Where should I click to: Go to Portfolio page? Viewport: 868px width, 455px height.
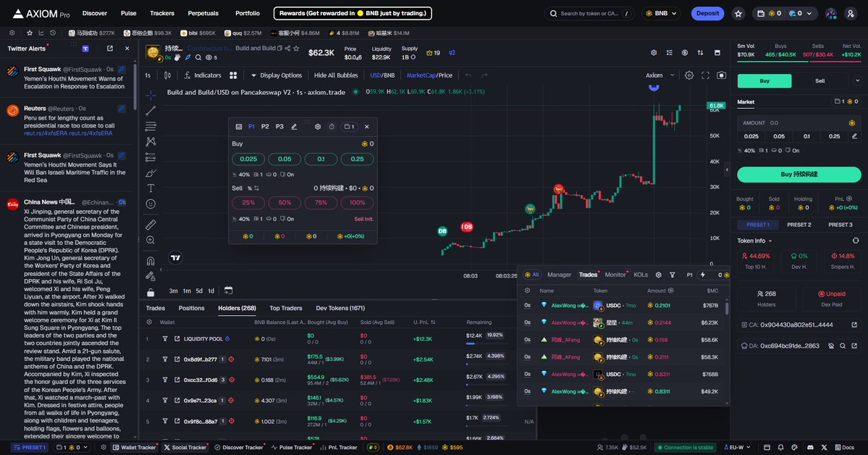[x=248, y=13]
